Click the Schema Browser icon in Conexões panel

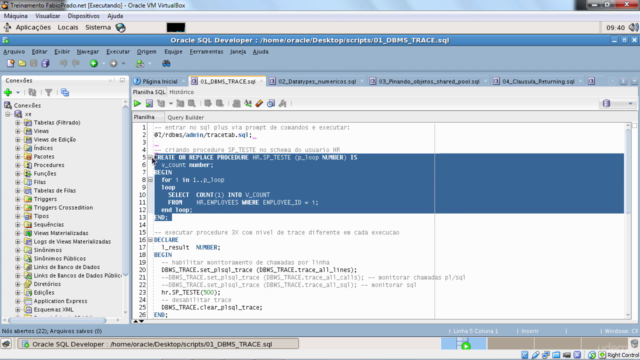point(64,92)
